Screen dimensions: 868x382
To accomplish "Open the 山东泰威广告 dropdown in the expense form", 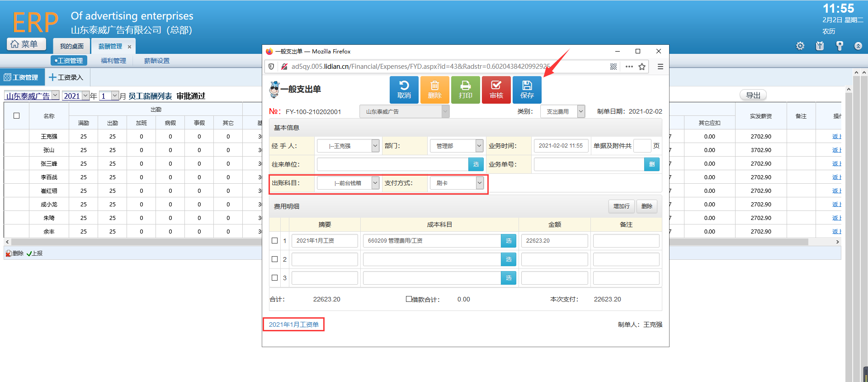I will [404, 111].
